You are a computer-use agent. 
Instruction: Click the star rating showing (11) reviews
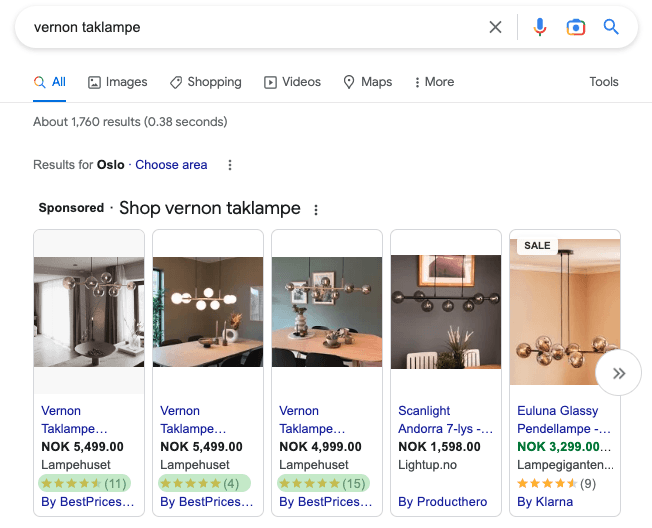coord(84,484)
